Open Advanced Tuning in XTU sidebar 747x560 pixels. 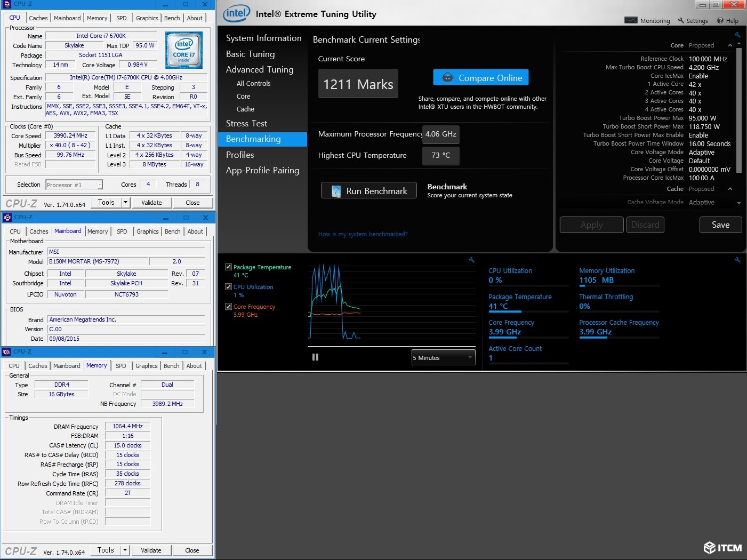point(259,69)
